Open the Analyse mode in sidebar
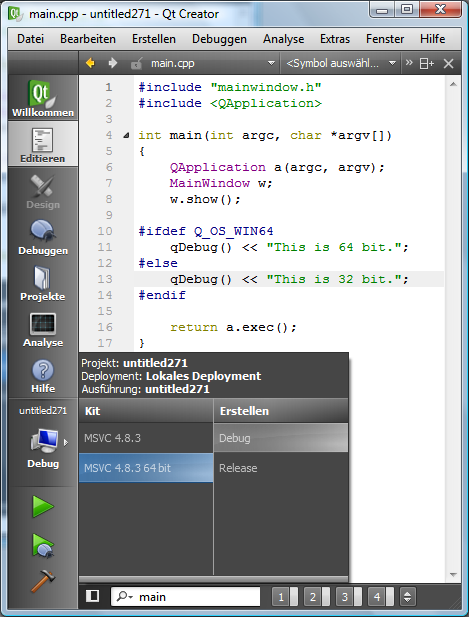Screen dimensions: 469x617 click(x=43, y=328)
